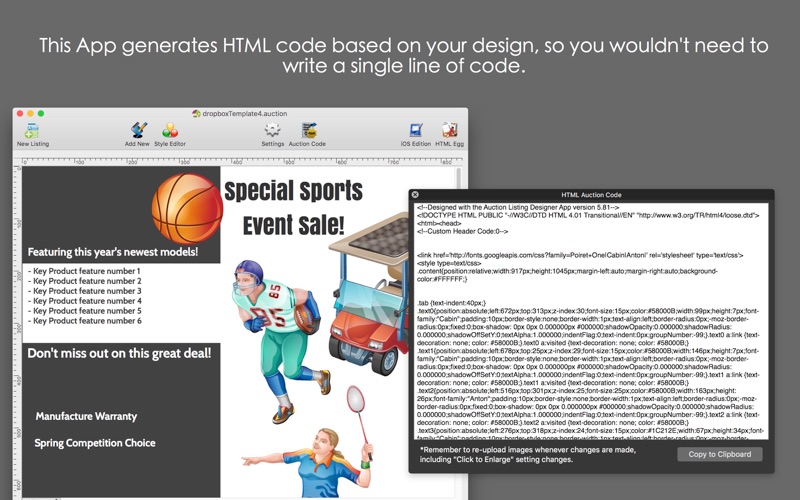This screenshot has width=800, height=500.
Task: Click 'Featuring this year's newest models!' text
Action: coord(113,252)
